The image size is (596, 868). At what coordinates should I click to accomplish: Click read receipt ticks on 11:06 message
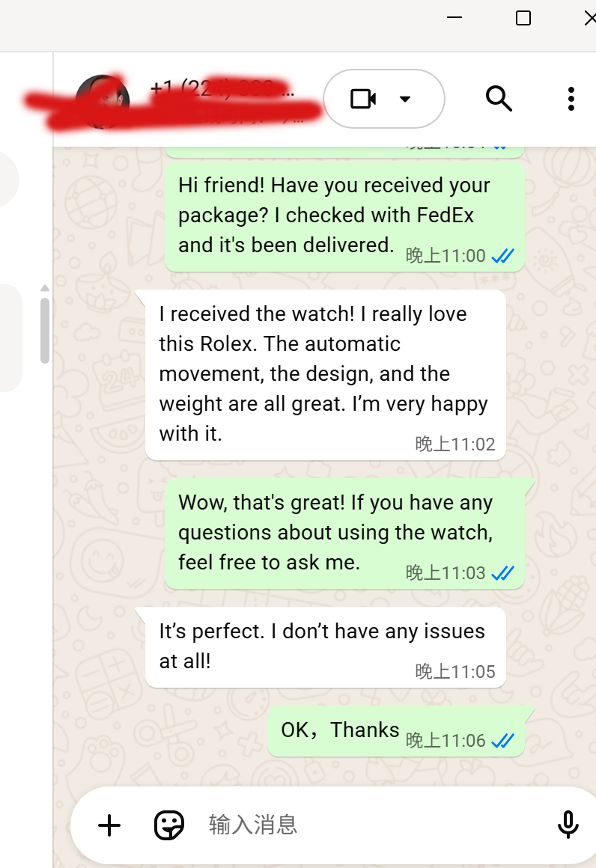tap(503, 741)
